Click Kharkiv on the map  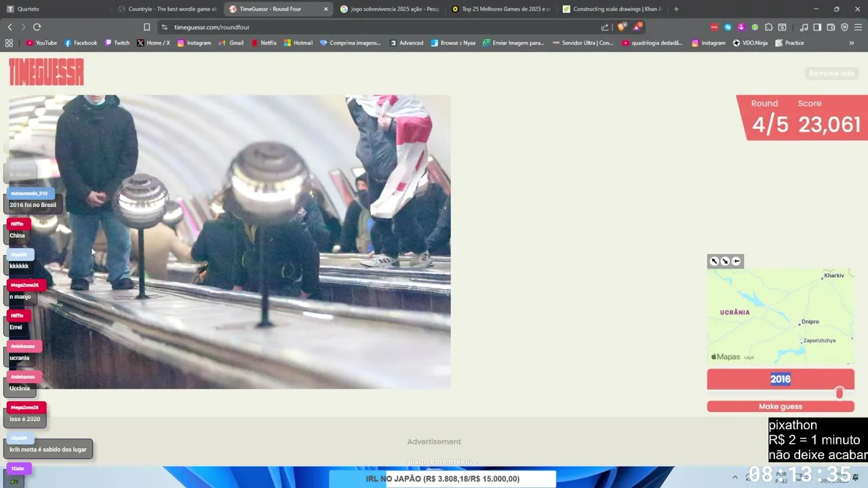(833, 275)
